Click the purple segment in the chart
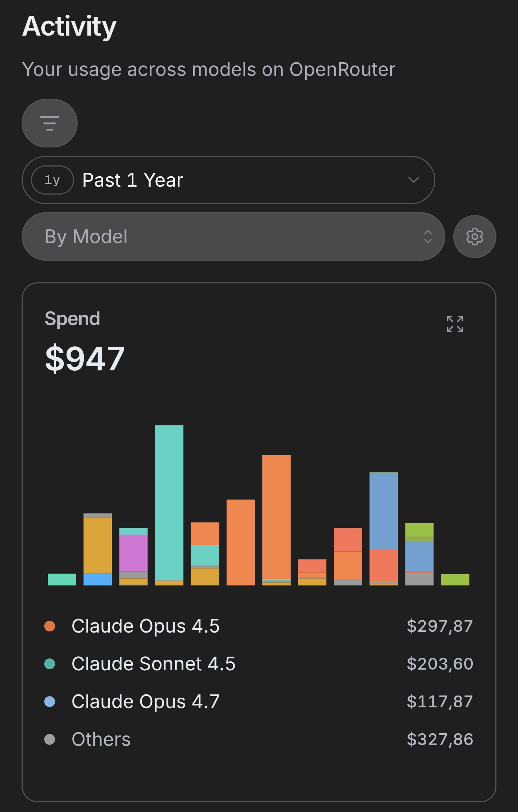 point(133,553)
